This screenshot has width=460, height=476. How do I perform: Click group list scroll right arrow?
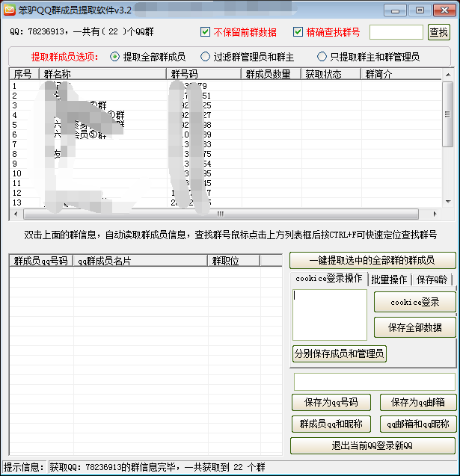(435, 214)
